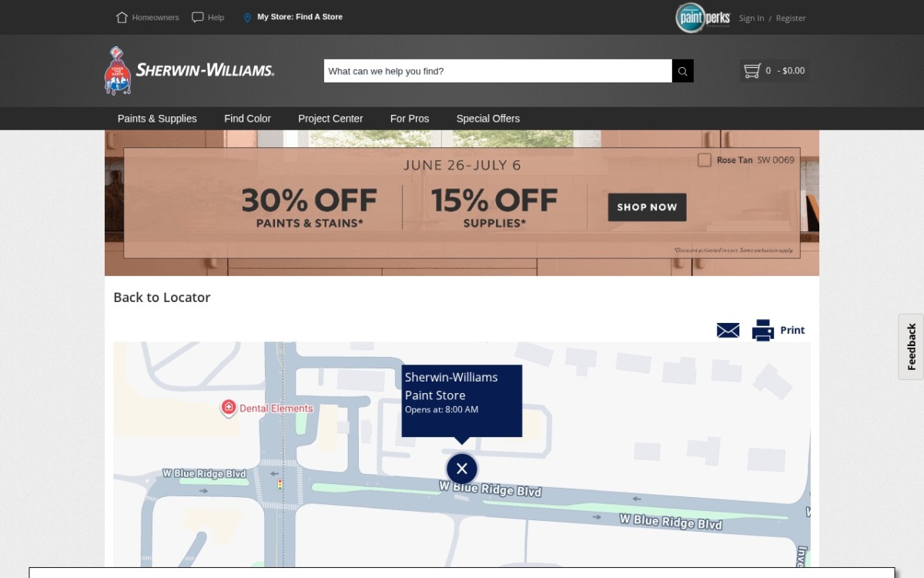Click the printer icon
This screenshot has height=578, width=924.
tap(763, 330)
